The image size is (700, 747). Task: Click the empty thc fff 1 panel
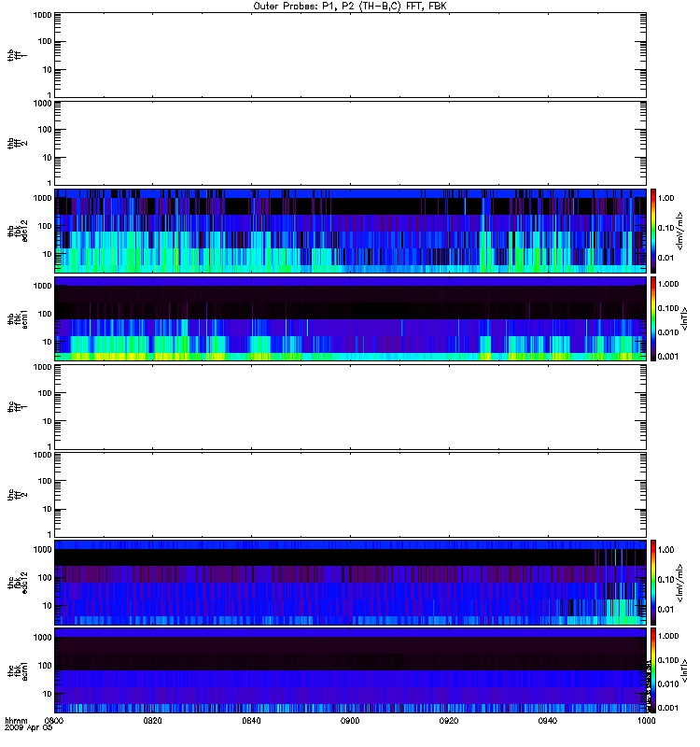point(351,407)
